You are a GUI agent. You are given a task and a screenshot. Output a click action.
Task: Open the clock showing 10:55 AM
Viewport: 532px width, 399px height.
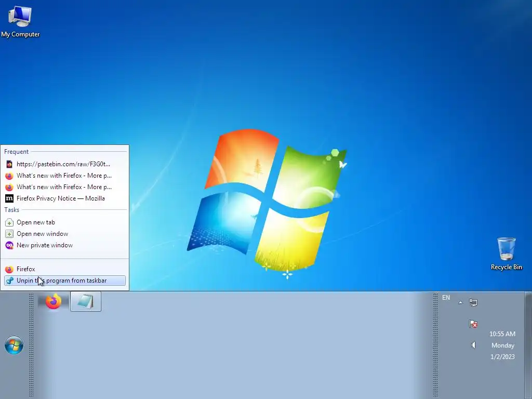click(502, 334)
